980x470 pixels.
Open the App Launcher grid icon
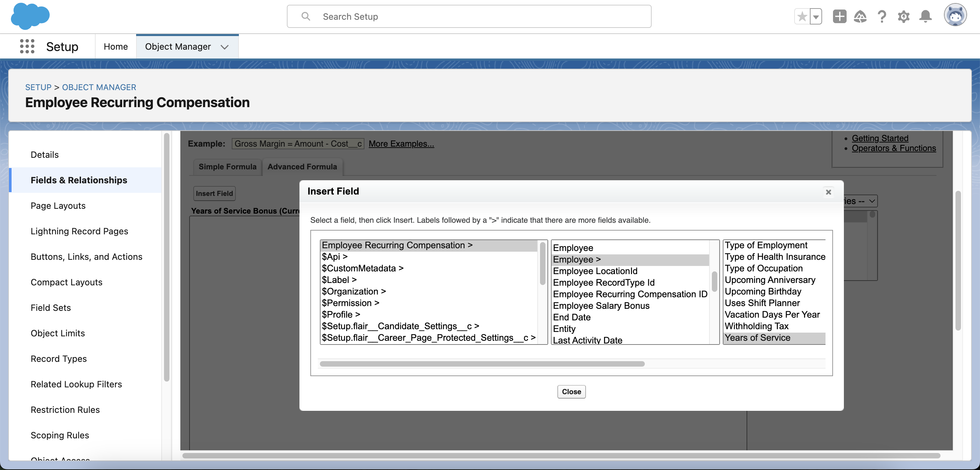click(x=27, y=46)
